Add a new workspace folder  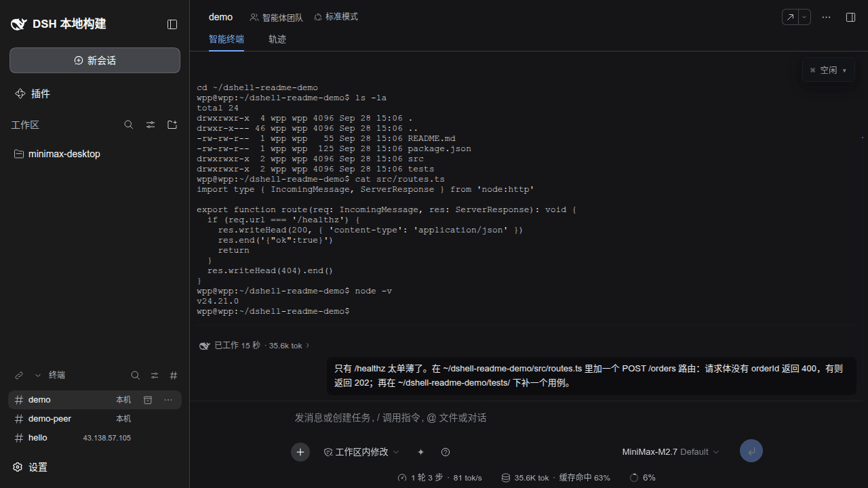(172, 125)
